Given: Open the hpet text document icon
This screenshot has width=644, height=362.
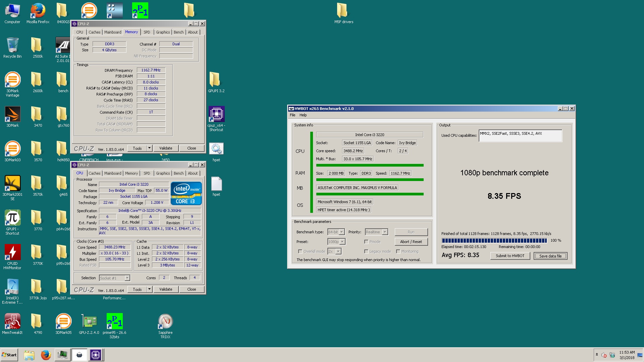Looking at the screenshot, I should [216, 186].
